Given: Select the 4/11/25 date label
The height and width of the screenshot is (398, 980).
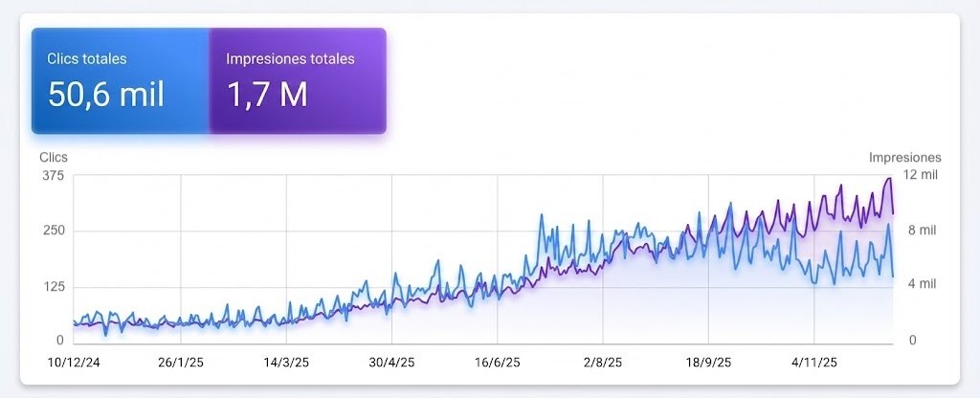Looking at the screenshot, I should tap(813, 363).
